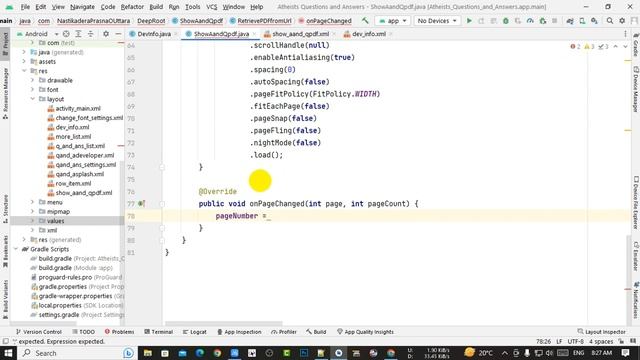Expand the values folder
This screenshot has height=360, width=640.
[x=33, y=221]
